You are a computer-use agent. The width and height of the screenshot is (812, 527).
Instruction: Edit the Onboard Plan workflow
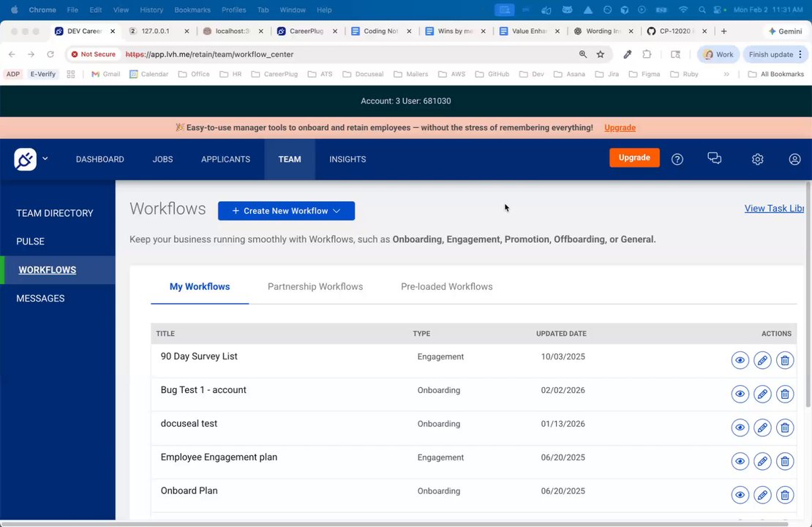[x=762, y=495]
